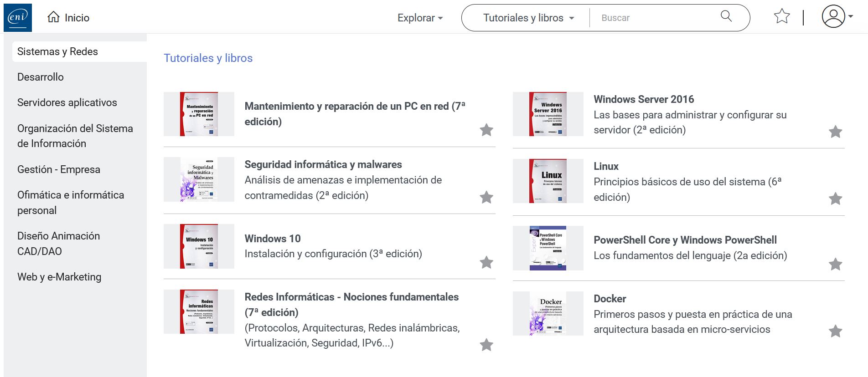Open Mantenimiento y reparación de un PC title
868x377 pixels.
[355, 114]
